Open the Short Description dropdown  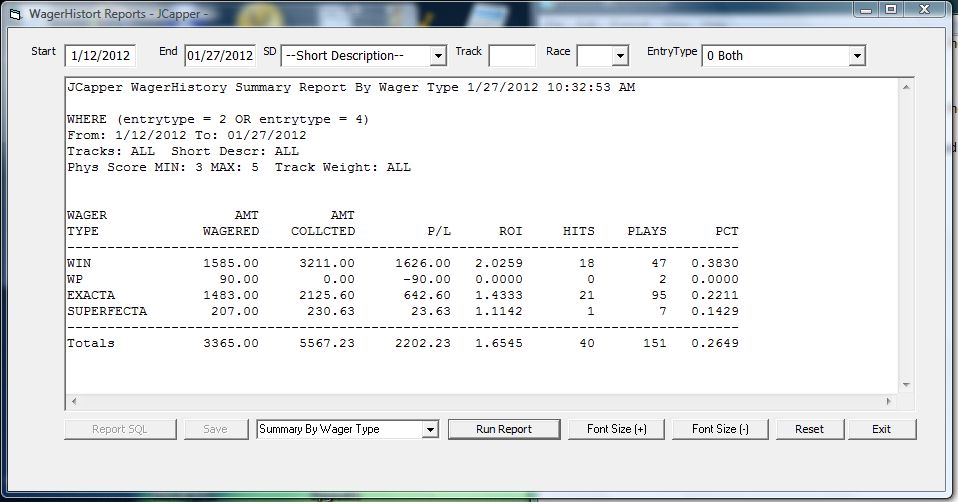pos(438,56)
